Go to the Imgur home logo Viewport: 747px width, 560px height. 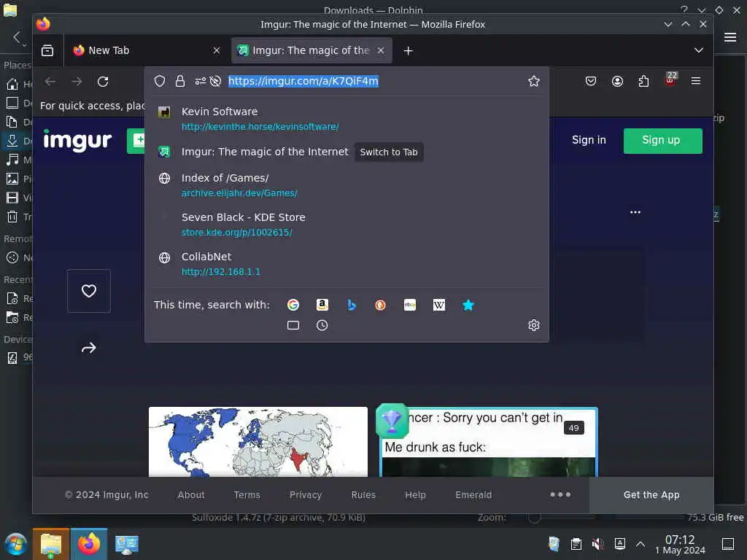tap(77, 141)
